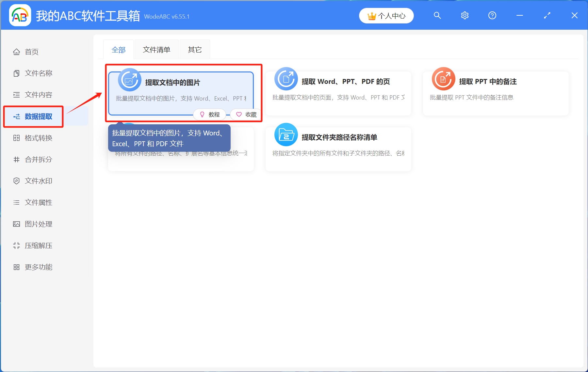Toggle the 收藏 favorite heart on the card
The width and height of the screenshot is (588, 372).
(245, 114)
